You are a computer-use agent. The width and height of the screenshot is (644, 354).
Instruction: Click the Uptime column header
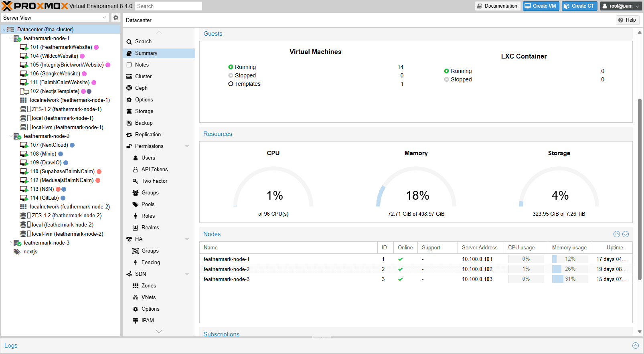pyautogui.click(x=612, y=248)
